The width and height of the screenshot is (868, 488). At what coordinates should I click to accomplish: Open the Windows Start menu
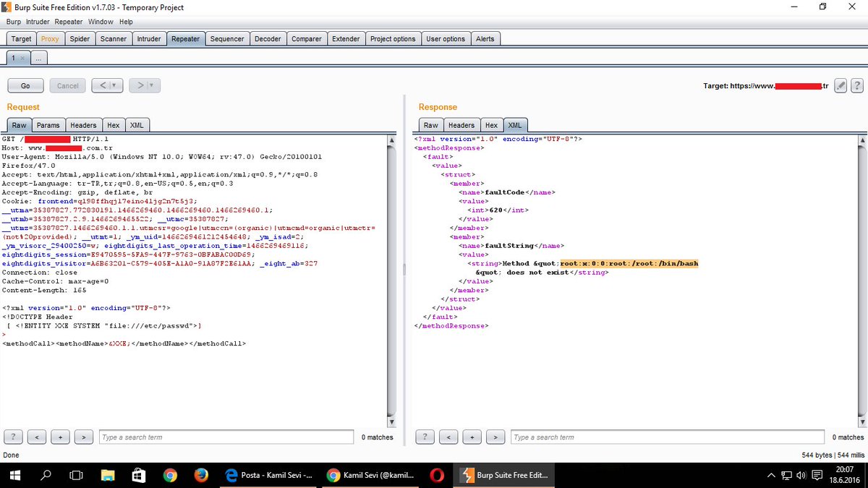tap(14, 475)
